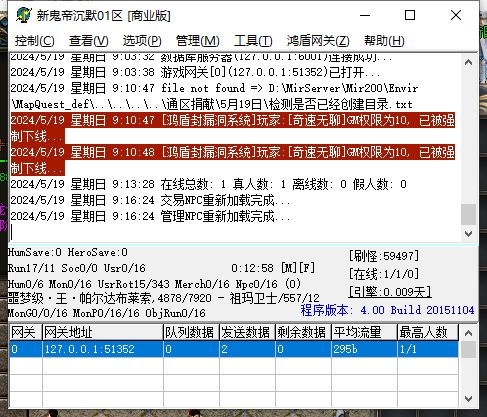Click the 管理NPC重新加载完成 log line
The image size is (487, 417).
pyautogui.click(x=150, y=216)
